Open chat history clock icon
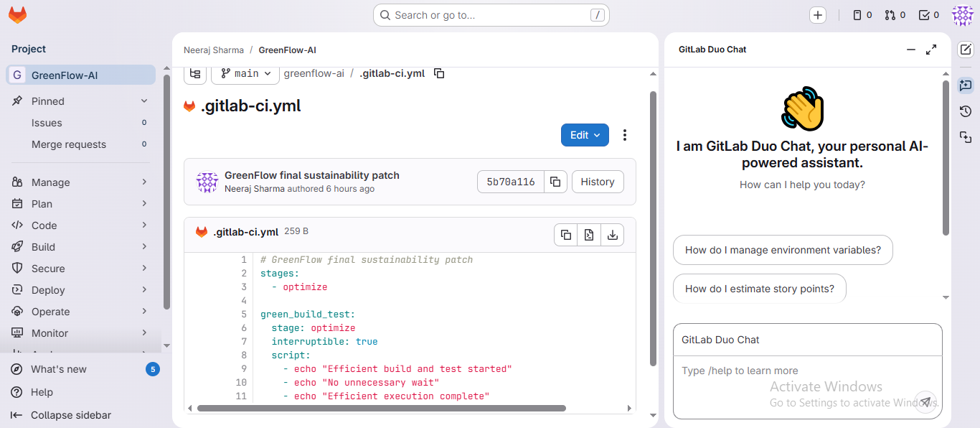Image resolution: width=980 pixels, height=428 pixels. coord(966,111)
